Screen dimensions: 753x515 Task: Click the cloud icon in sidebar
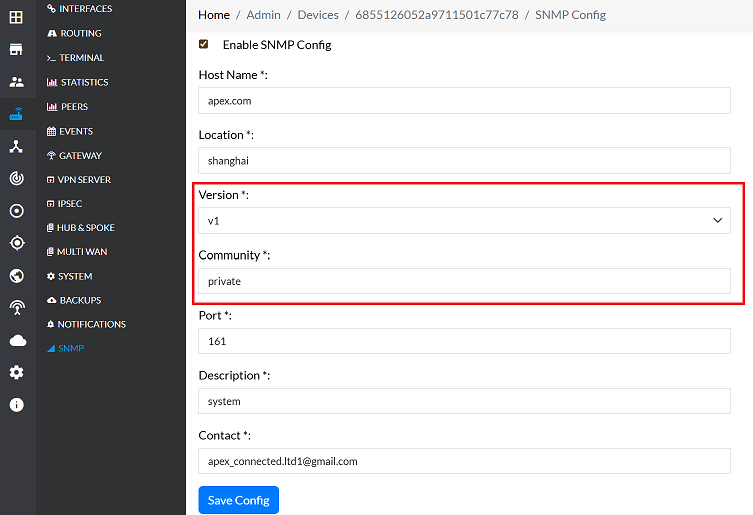[x=16, y=341]
